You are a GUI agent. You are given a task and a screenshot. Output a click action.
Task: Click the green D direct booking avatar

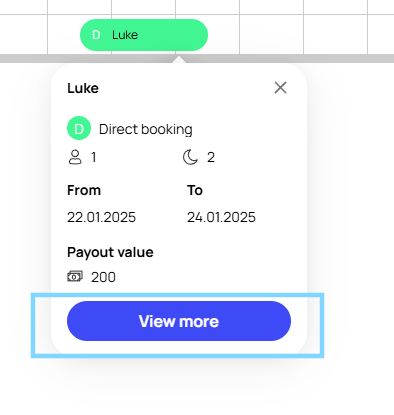pyautogui.click(x=79, y=128)
